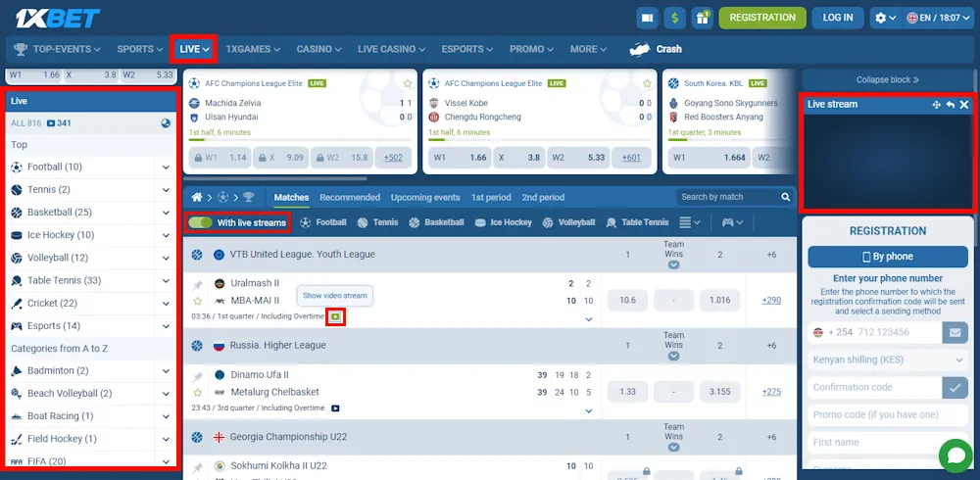
Task: Open the gift bonus icon
Action: (x=702, y=19)
